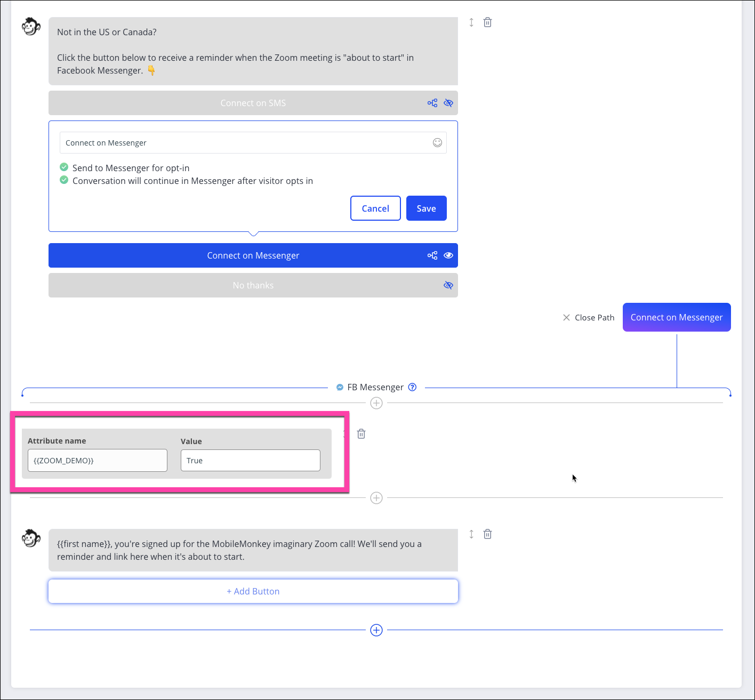The width and height of the screenshot is (755, 700).
Task: Open emoji picker in Connect on Messenger field
Action: 437,142
